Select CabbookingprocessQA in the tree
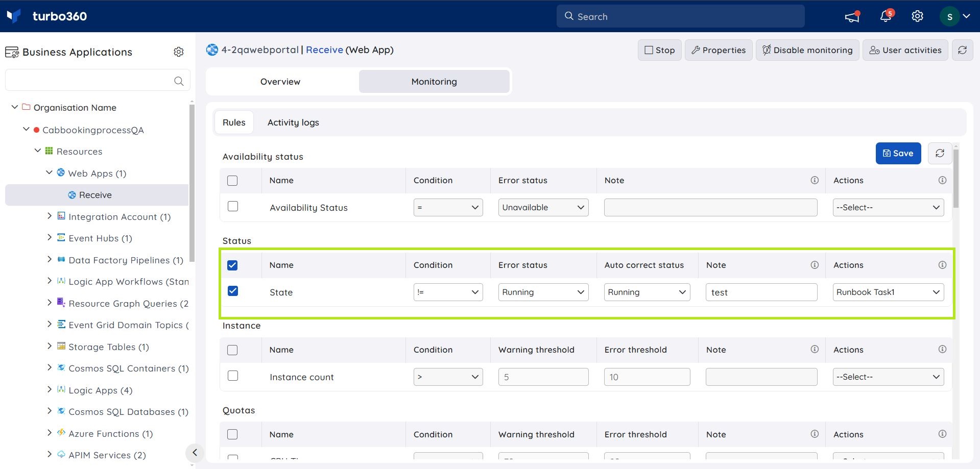980x469 pixels. tap(93, 130)
